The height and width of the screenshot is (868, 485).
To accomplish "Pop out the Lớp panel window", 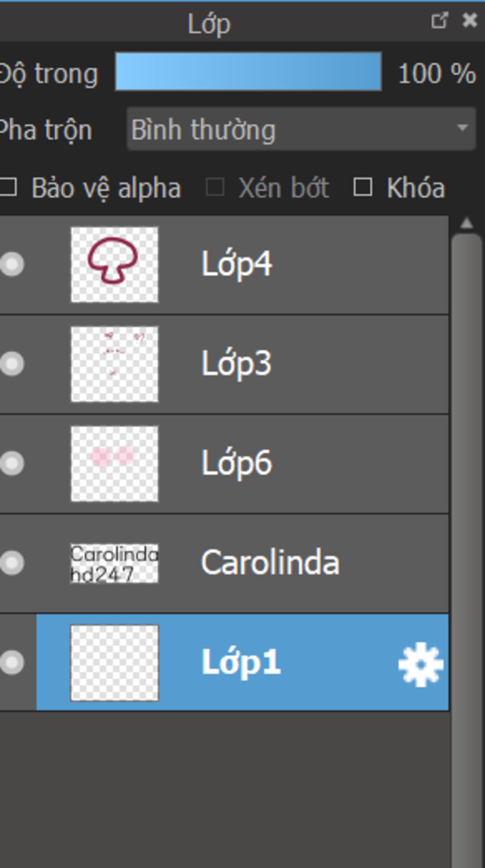I will (439, 21).
